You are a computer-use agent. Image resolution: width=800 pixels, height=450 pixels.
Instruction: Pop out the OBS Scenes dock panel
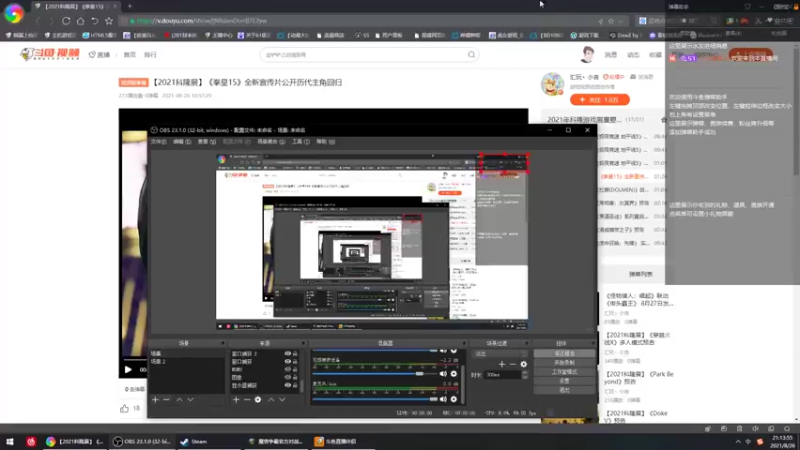222,343
